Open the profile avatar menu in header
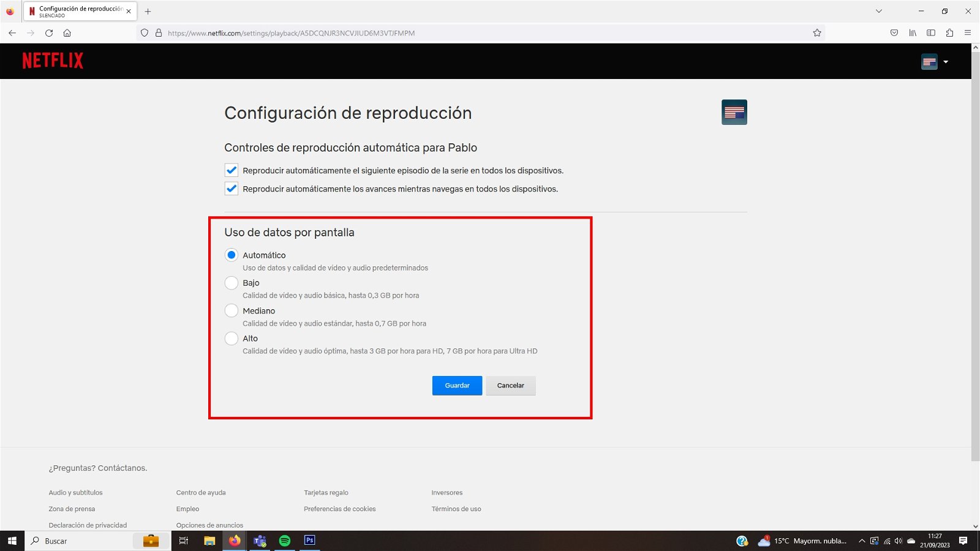Screen dimensions: 980x551 pos(929,62)
